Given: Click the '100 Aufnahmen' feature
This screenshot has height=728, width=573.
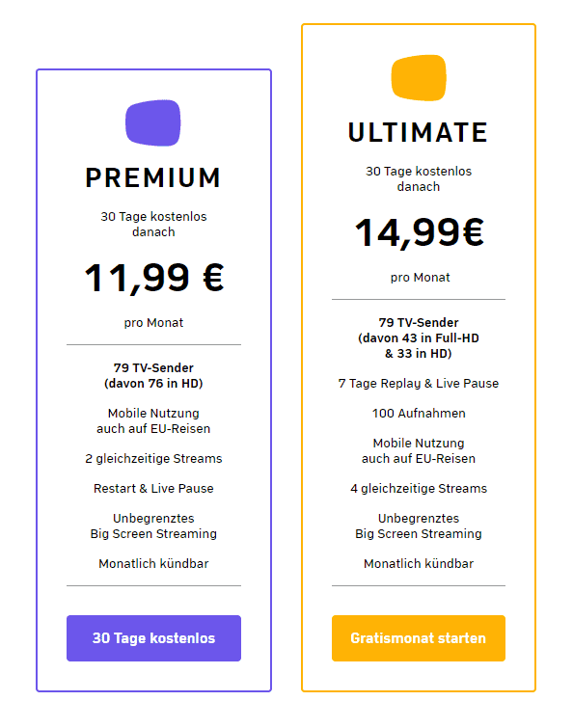Looking at the screenshot, I should tap(419, 414).
